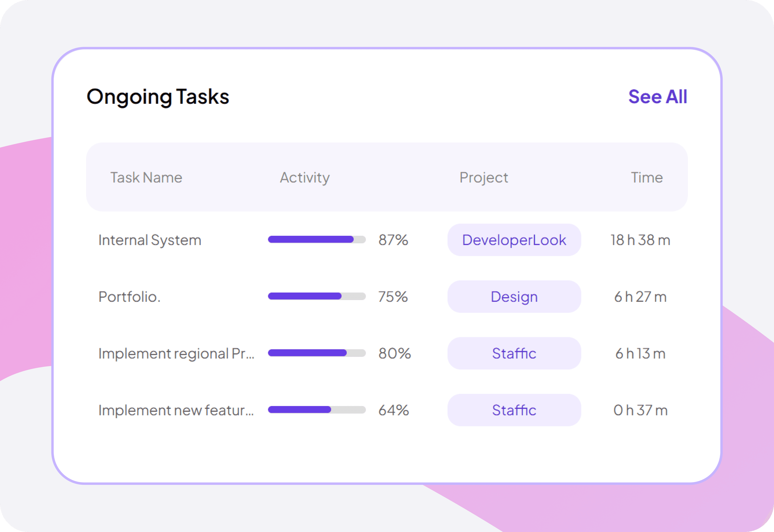This screenshot has width=774, height=532.
Task: Click the Staffic badge on the 64% task
Action: coord(514,410)
